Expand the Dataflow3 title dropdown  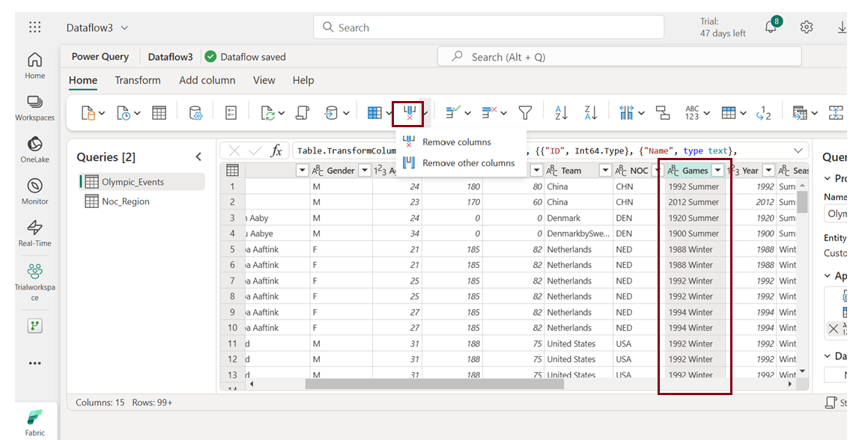point(124,28)
